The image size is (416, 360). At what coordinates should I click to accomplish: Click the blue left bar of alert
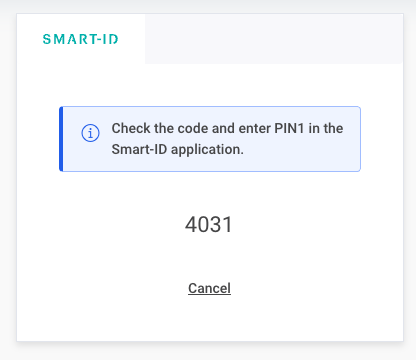click(x=61, y=139)
